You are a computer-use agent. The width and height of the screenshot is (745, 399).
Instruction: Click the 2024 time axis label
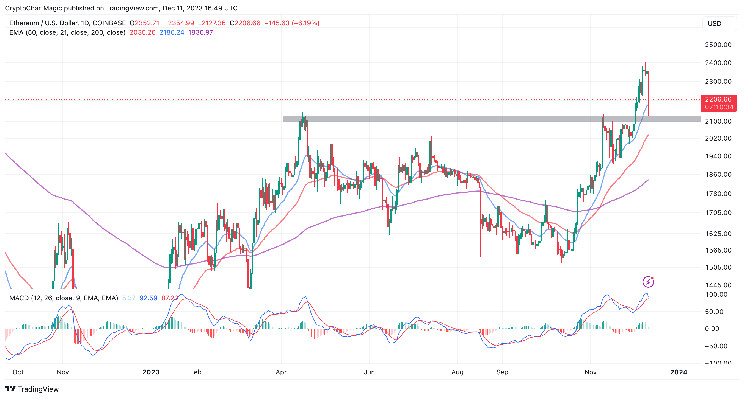point(678,372)
